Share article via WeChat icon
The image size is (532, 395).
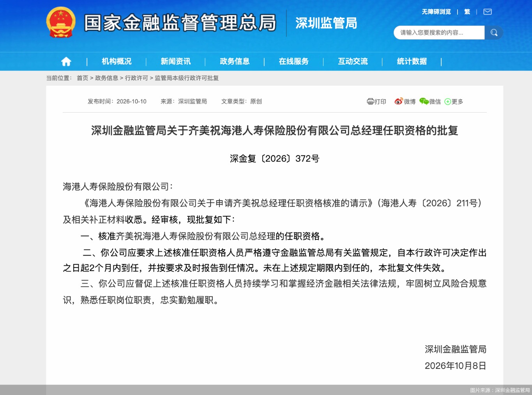click(x=424, y=101)
